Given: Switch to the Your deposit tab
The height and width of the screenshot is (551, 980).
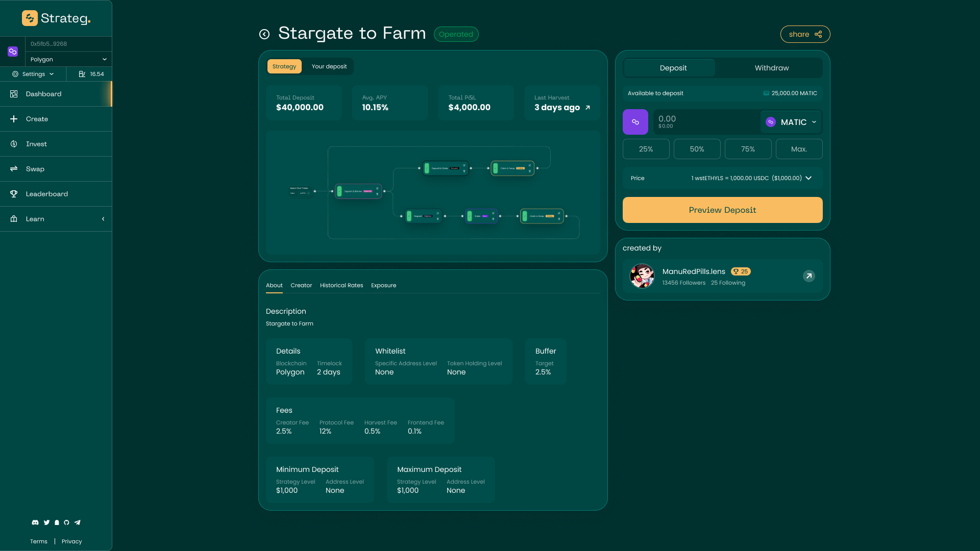Looking at the screenshot, I should [x=329, y=66].
